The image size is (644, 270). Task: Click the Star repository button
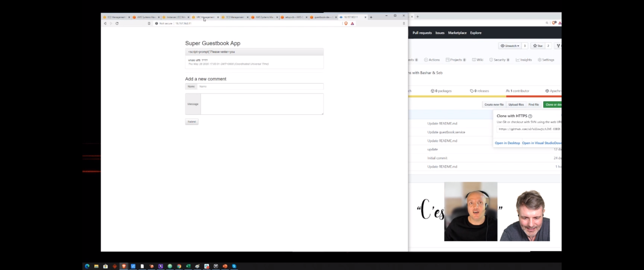(538, 46)
